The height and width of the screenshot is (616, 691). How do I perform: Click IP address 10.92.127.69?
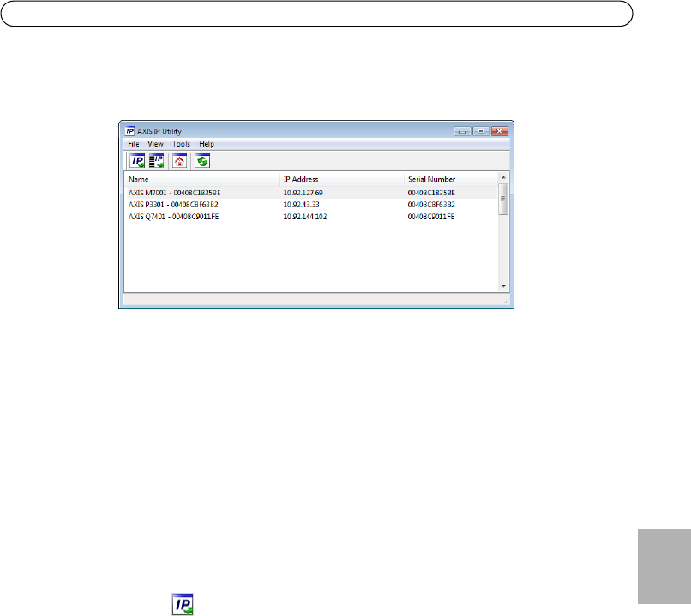tap(303, 193)
